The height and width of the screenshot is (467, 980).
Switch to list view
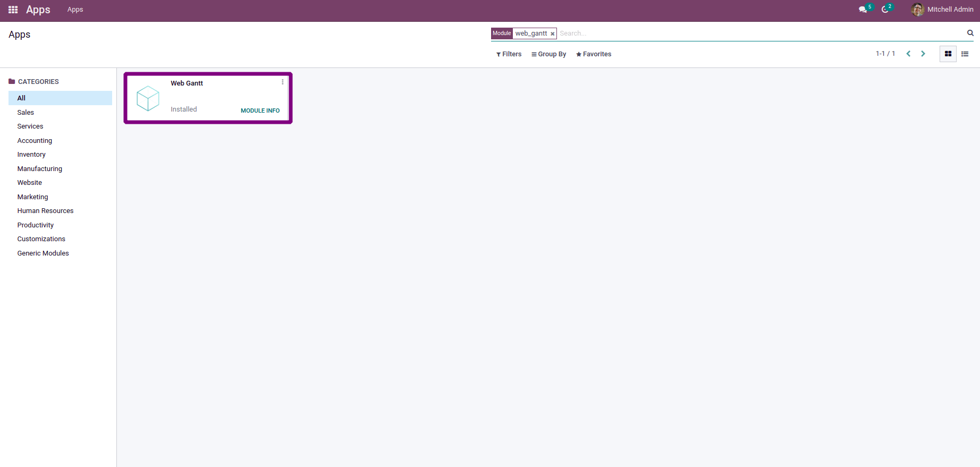pos(965,54)
